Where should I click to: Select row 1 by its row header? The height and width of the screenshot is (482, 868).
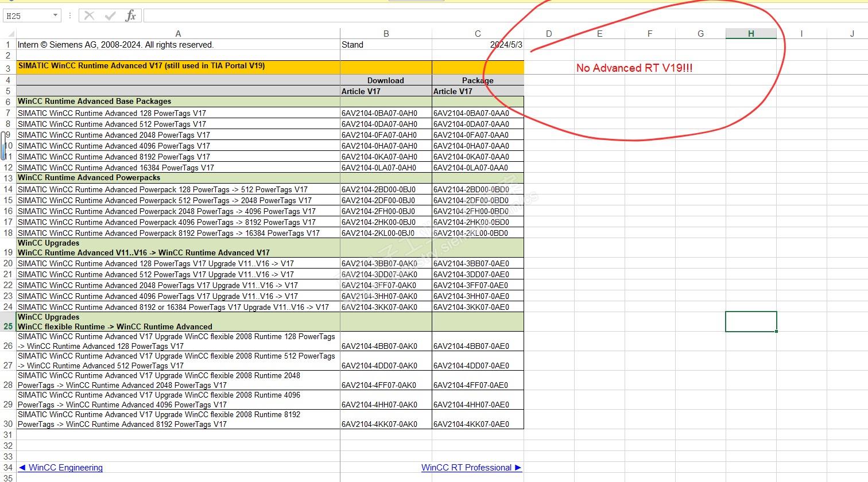(8, 45)
